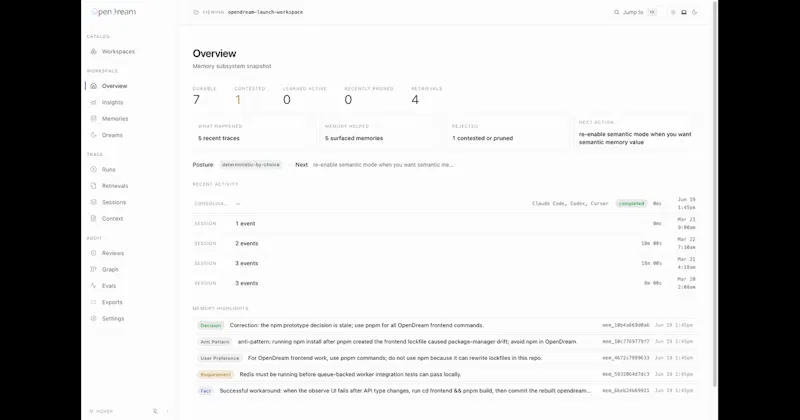Click the Overview home icon
This screenshot has height=420, width=800.
click(93, 86)
